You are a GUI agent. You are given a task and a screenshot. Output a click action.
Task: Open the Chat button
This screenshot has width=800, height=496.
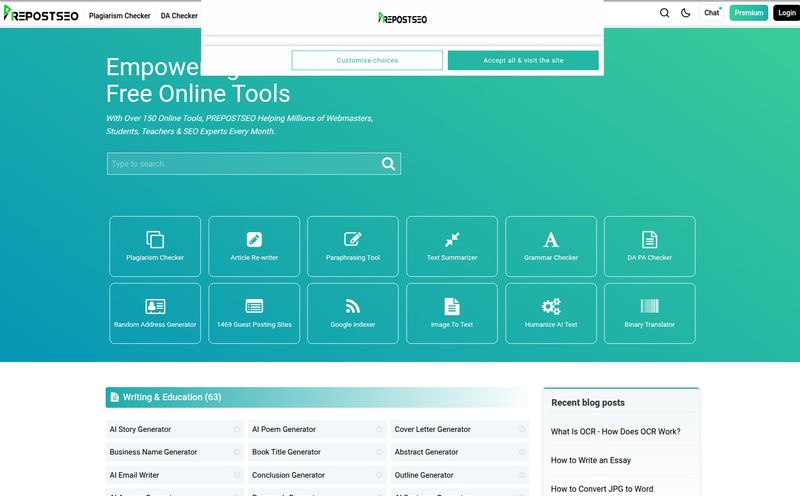[x=712, y=13]
